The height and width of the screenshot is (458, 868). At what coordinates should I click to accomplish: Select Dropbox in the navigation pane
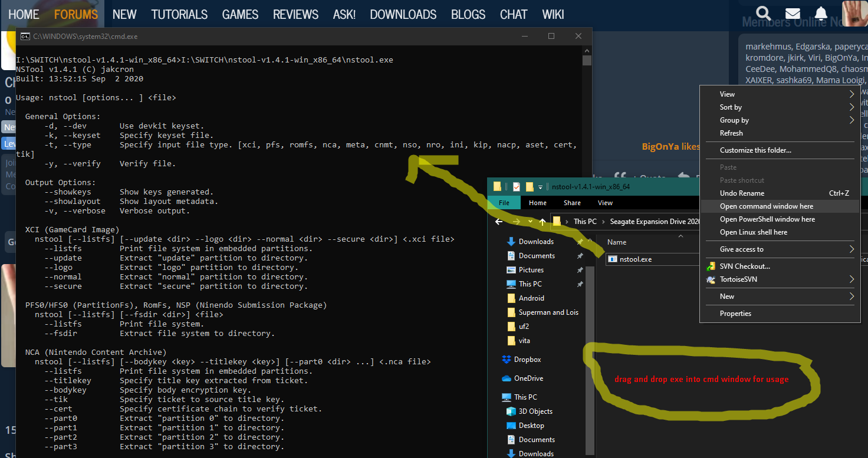pos(527,360)
